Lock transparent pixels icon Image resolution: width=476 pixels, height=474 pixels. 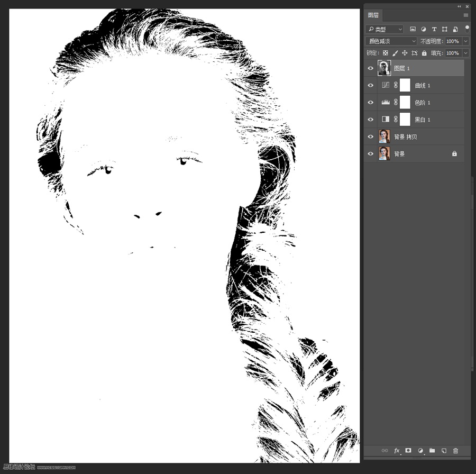pos(385,53)
